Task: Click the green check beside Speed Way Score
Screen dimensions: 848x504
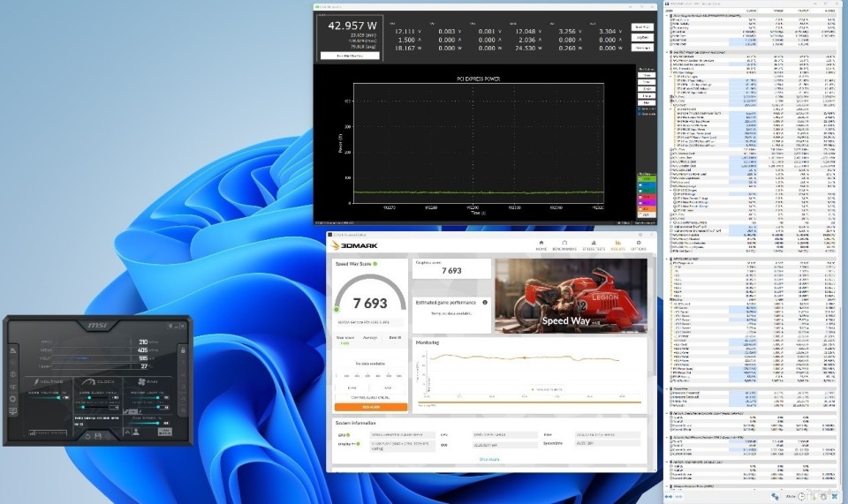Action: pyautogui.click(x=375, y=264)
